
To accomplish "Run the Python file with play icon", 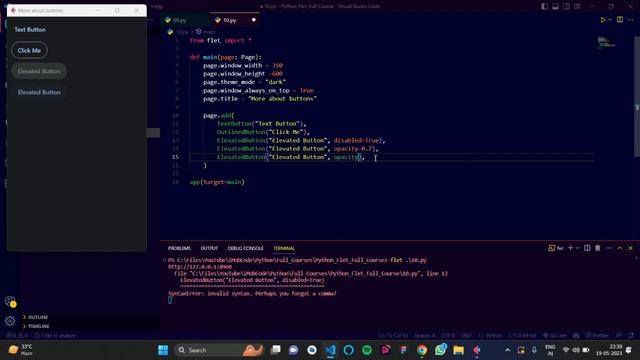I will [602, 20].
